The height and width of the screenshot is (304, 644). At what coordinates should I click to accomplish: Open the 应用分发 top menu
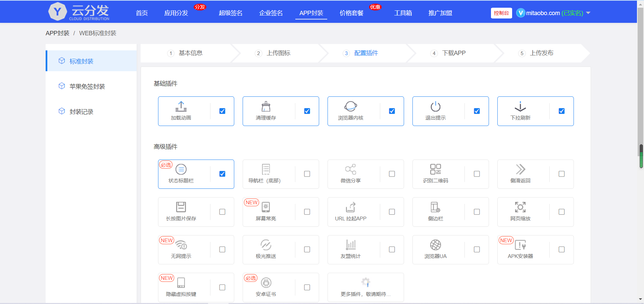pyautogui.click(x=176, y=13)
